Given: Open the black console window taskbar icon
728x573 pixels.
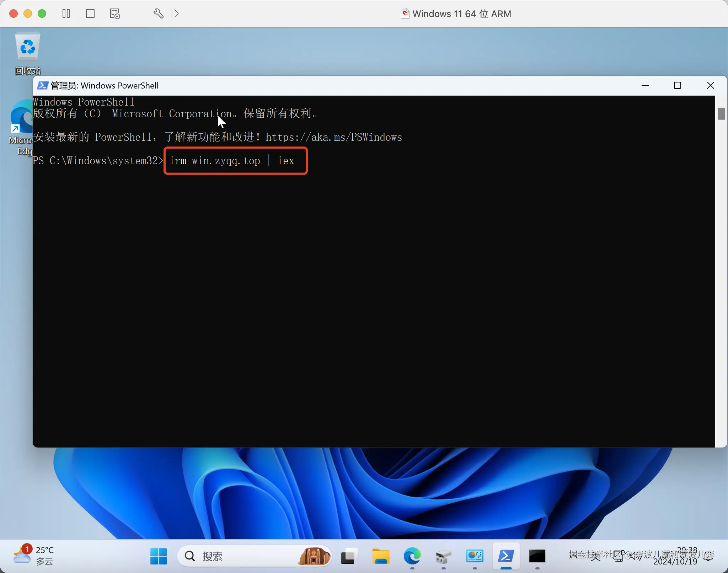Looking at the screenshot, I should 537,556.
